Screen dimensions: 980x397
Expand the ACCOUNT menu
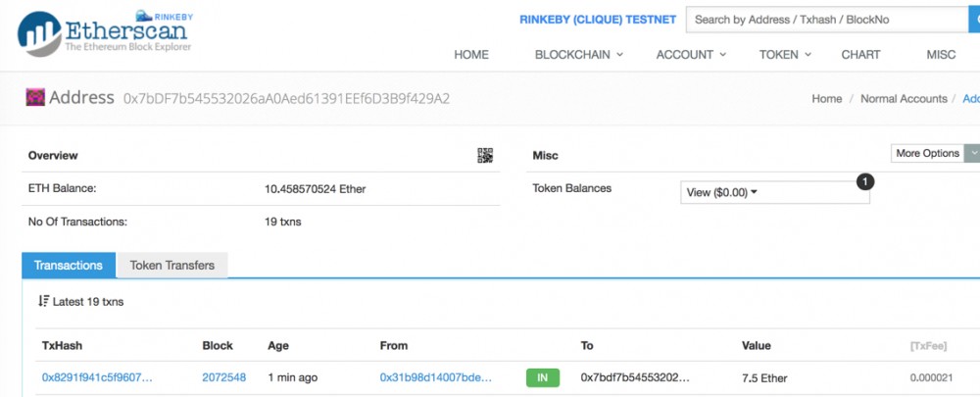tap(691, 54)
